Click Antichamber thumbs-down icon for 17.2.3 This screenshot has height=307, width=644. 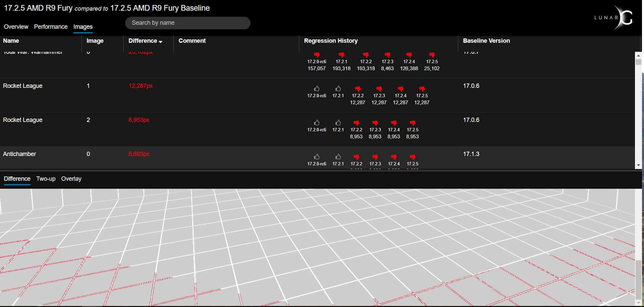click(375, 157)
